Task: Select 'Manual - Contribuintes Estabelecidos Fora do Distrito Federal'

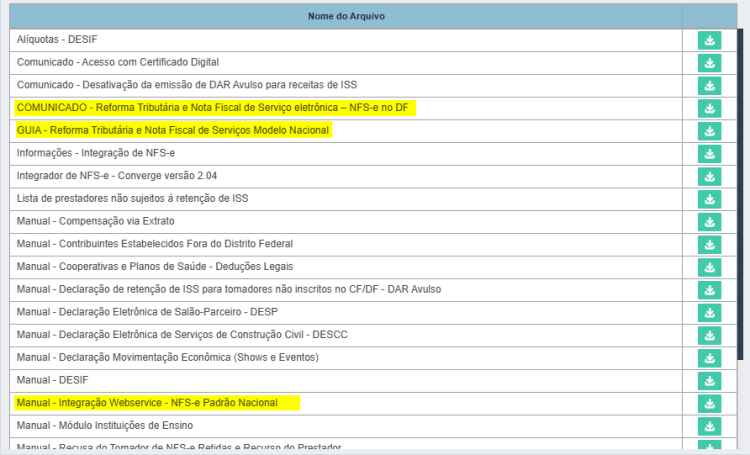Action: click(154, 244)
